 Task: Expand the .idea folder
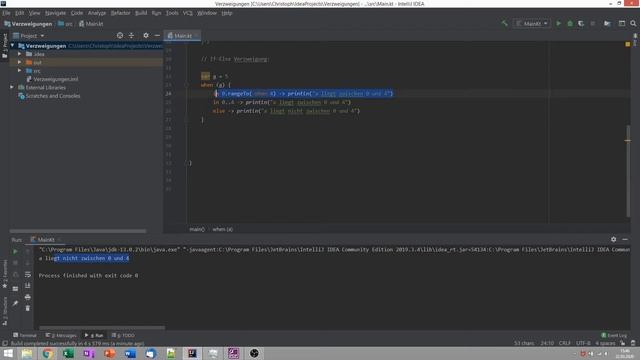point(19,54)
